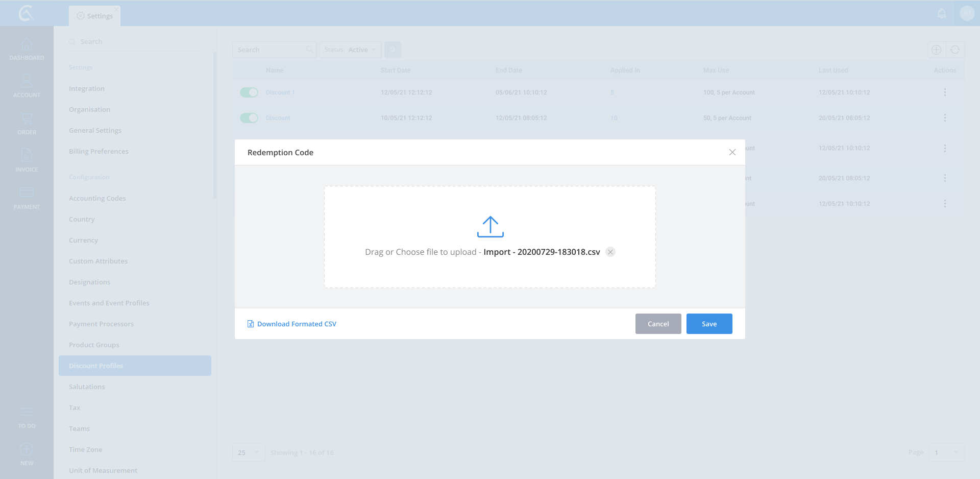The height and width of the screenshot is (479, 980).
Task: Click the Download Formated CSV link
Action: click(x=296, y=324)
